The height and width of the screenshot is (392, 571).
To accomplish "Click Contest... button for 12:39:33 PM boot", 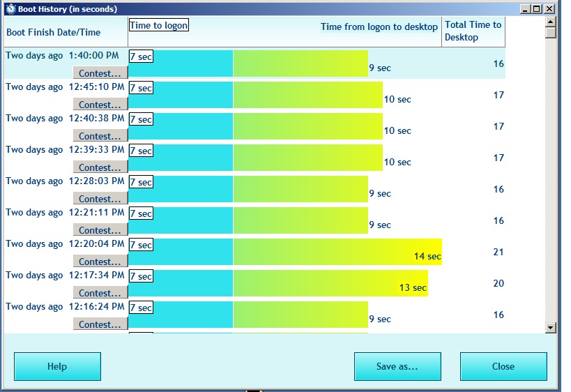I will (x=100, y=167).
